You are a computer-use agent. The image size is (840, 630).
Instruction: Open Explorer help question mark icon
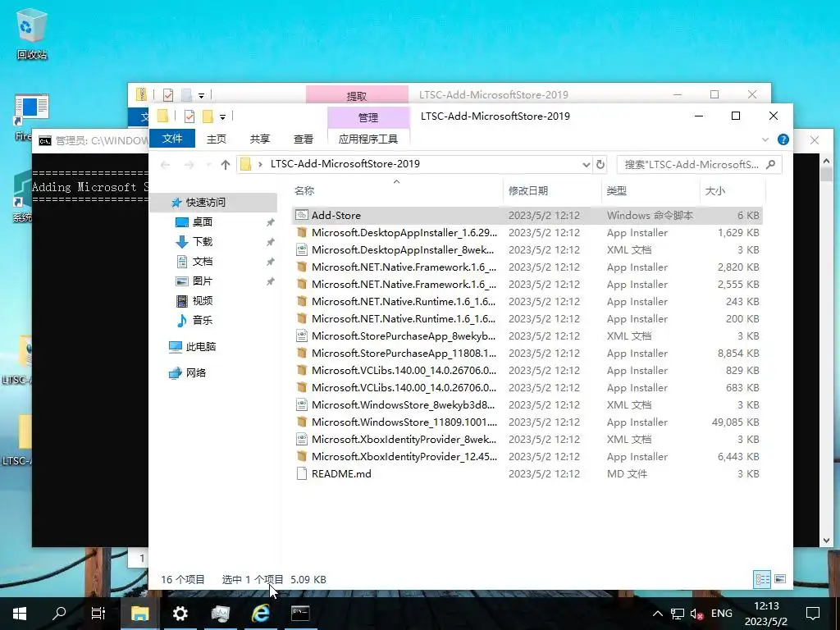[x=783, y=139]
